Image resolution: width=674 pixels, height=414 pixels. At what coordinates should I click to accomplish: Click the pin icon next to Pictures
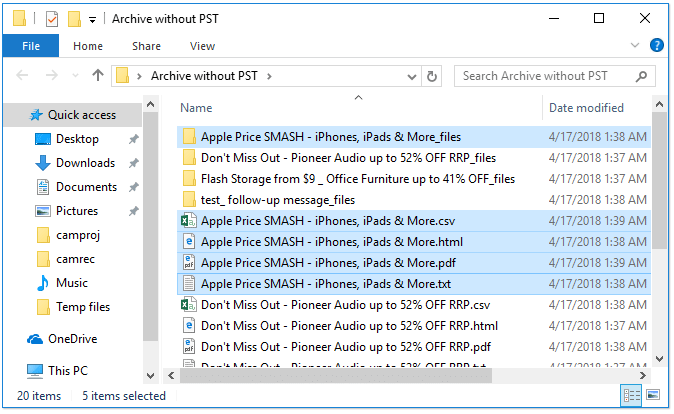tap(134, 212)
